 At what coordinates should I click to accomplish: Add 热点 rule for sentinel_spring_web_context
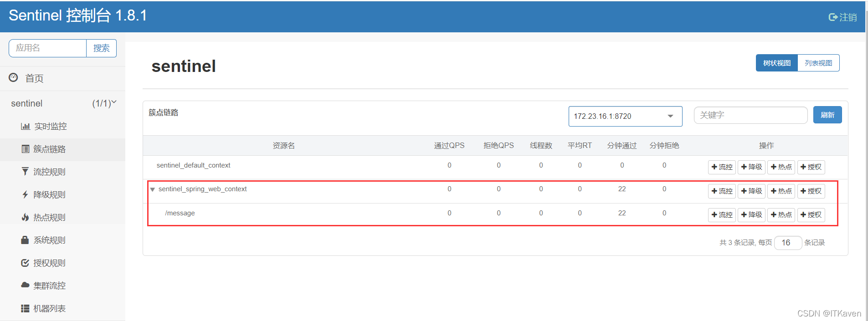(781, 191)
